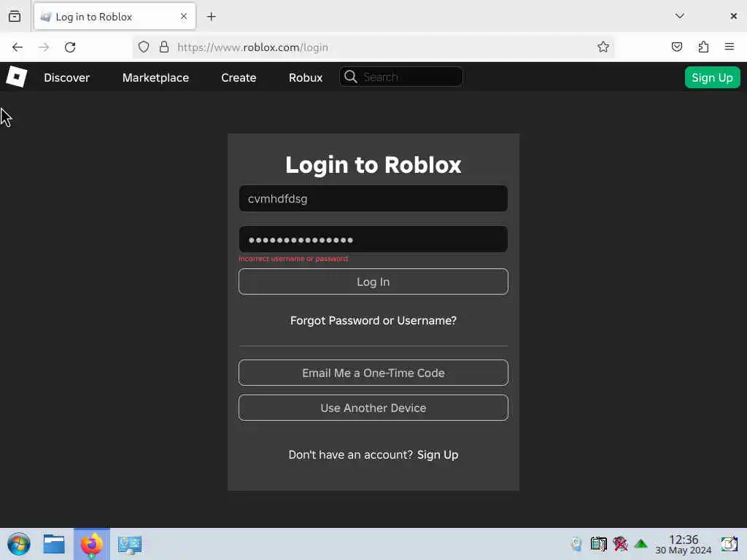The width and height of the screenshot is (747, 560).
Task: Click the Log In button
Action: click(x=373, y=281)
